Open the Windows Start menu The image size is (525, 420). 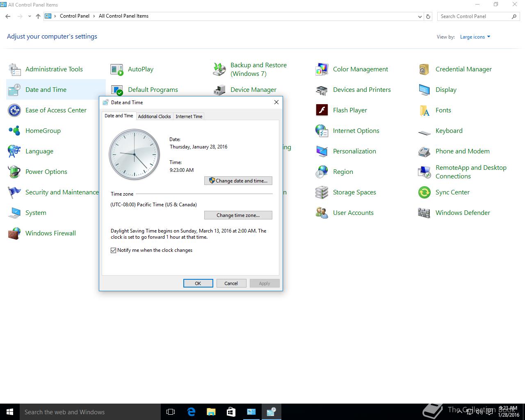[x=10, y=412]
